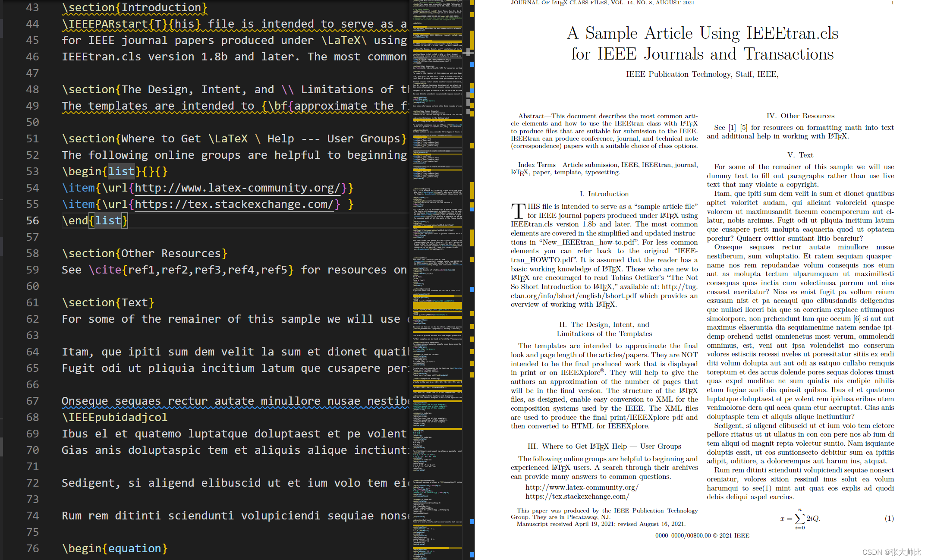Click 'I. Introduction' heading in PDF

tap(604, 194)
